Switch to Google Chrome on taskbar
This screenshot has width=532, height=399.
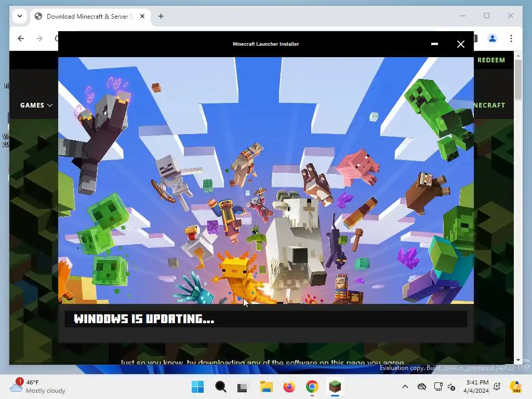[x=312, y=387]
